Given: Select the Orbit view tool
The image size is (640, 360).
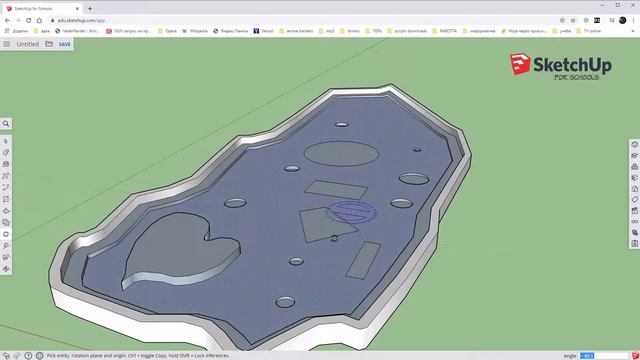Looking at the screenshot, I should [x=6, y=269].
